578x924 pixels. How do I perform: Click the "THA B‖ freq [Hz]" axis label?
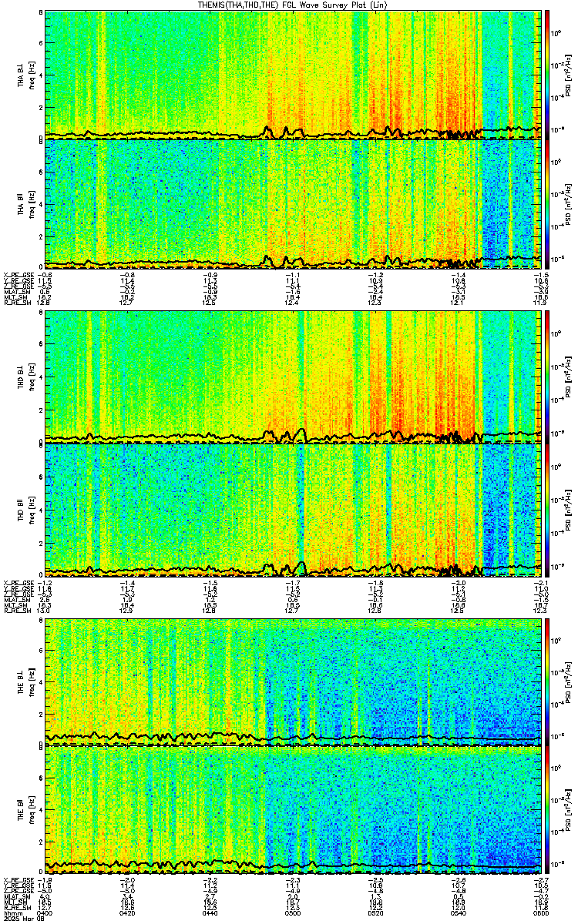(x=25, y=203)
